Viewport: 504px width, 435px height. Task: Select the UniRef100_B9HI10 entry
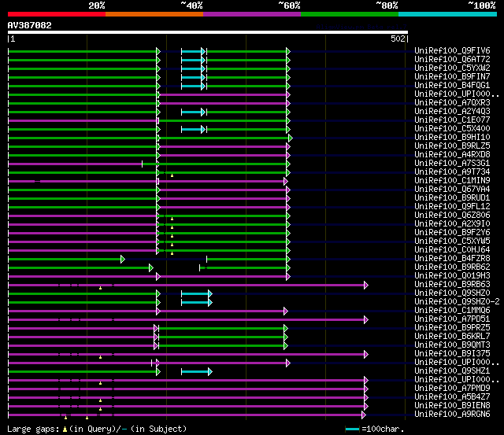tap(452, 138)
